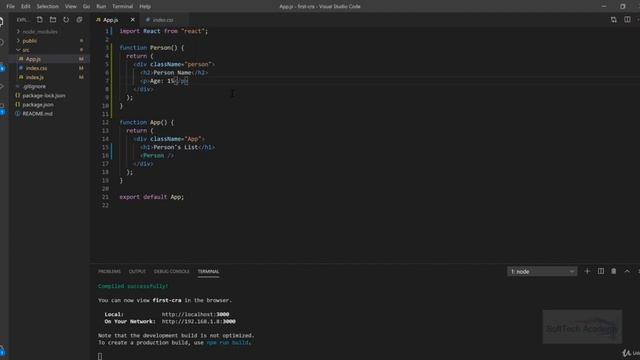Click the '<Person />' component line
Viewport: 640px width, 360px height.
(157, 156)
